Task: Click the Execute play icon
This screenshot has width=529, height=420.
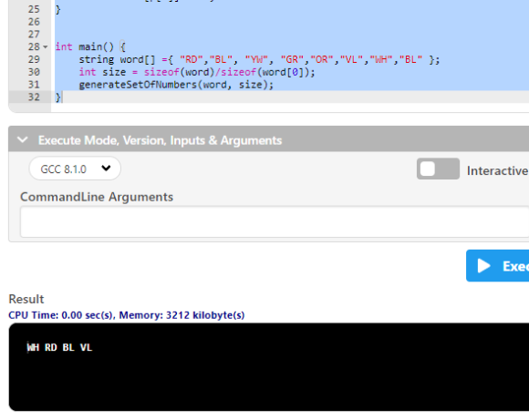Action: tap(483, 266)
